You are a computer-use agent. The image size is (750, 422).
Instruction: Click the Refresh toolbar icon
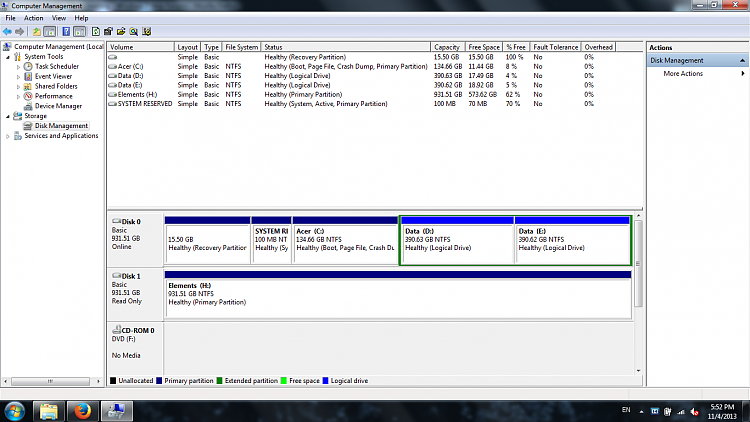[96, 32]
